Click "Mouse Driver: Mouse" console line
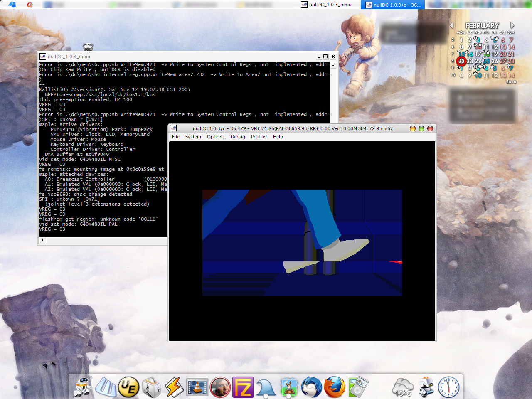 (78, 139)
